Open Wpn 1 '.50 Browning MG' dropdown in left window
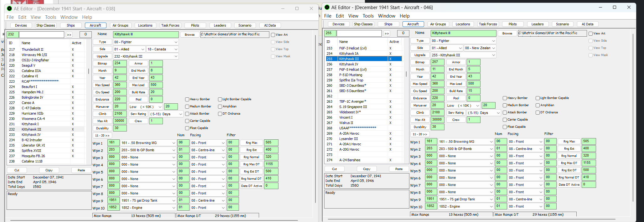This screenshot has width=644, height=222. tap(148, 143)
